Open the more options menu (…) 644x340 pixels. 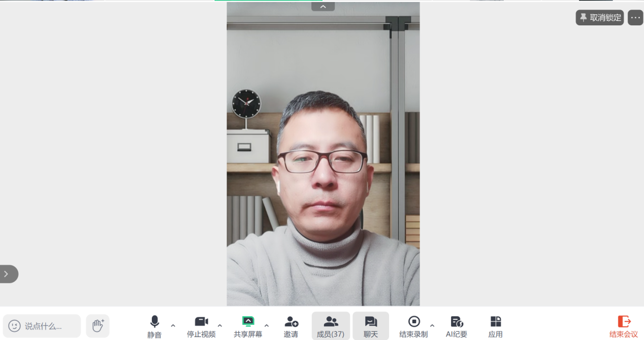[x=635, y=17]
